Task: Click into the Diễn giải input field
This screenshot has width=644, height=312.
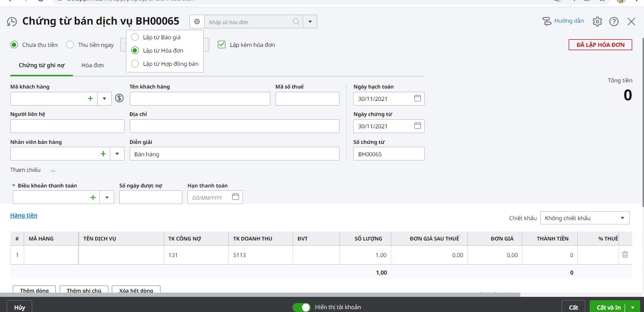Action: click(234, 154)
